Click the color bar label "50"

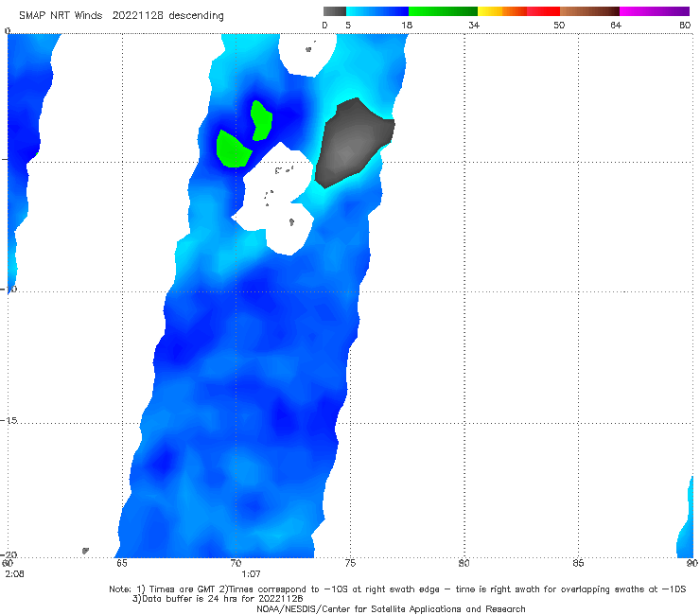(559, 26)
